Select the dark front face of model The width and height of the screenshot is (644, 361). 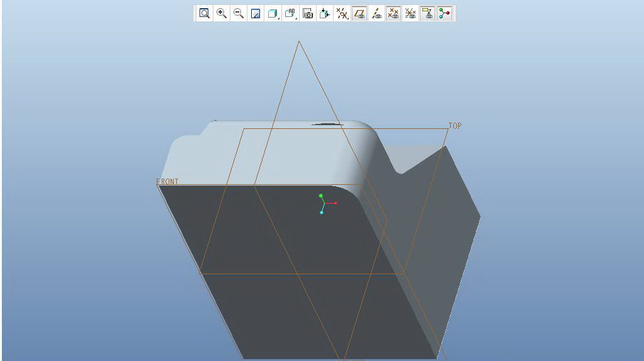(264, 296)
